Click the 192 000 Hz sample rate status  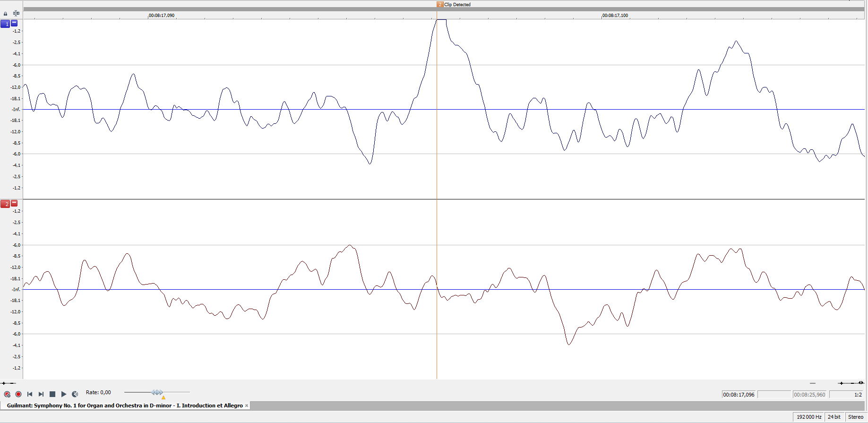click(x=809, y=417)
